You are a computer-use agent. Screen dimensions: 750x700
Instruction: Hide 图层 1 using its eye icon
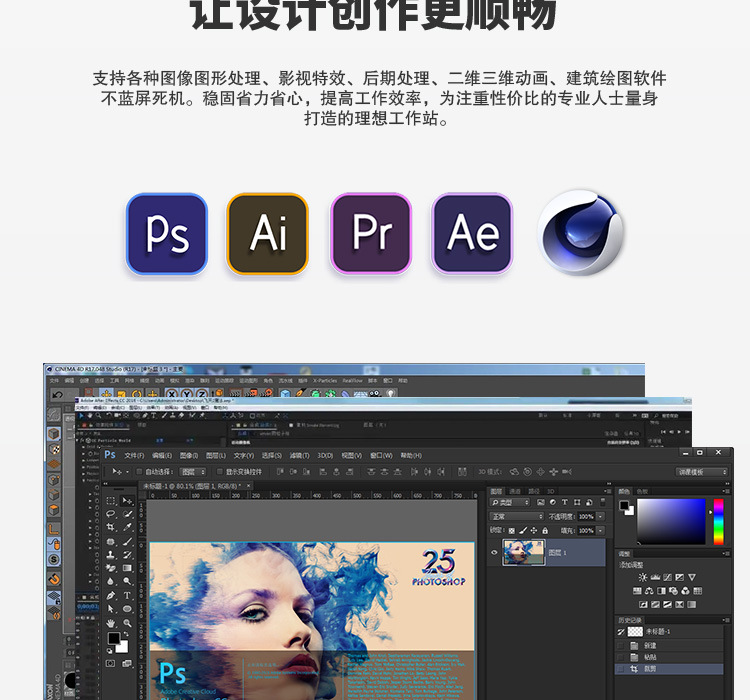pyautogui.click(x=494, y=552)
